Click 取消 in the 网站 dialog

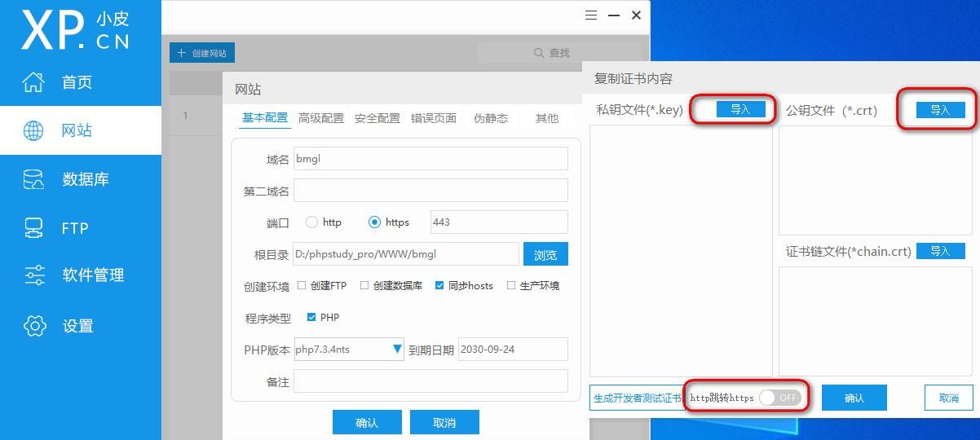click(444, 423)
